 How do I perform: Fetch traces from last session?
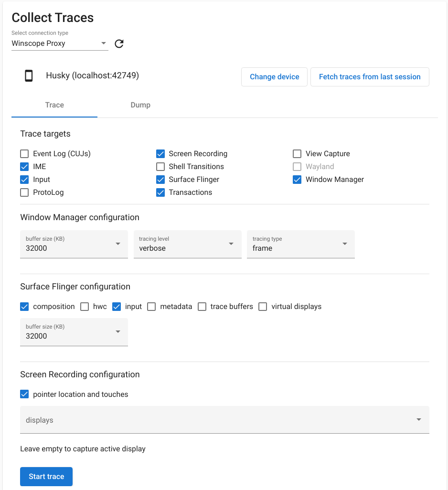[x=370, y=77]
